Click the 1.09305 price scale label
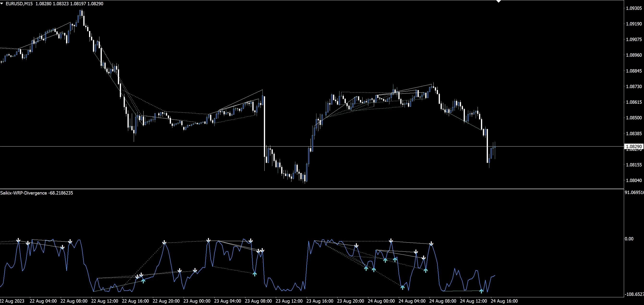The height and width of the screenshot is (305, 644). 633,8
